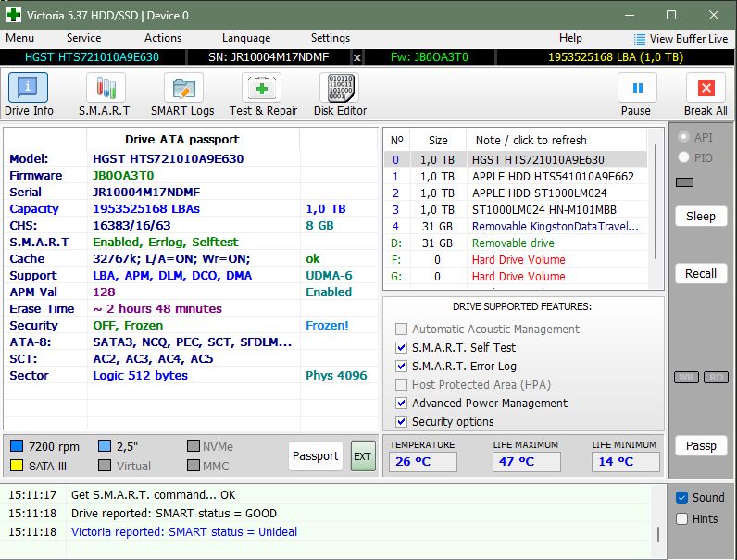Click the x next to serial number
The height and width of the screenshot is (560, 737).
click(357, 57)
